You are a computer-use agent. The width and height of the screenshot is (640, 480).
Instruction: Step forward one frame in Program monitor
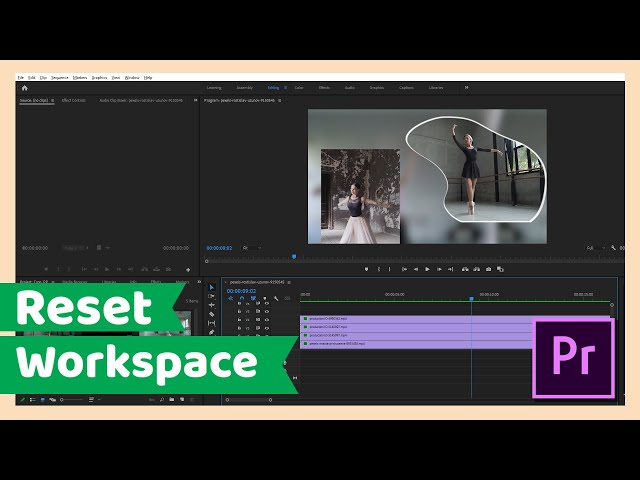[439, 269]
